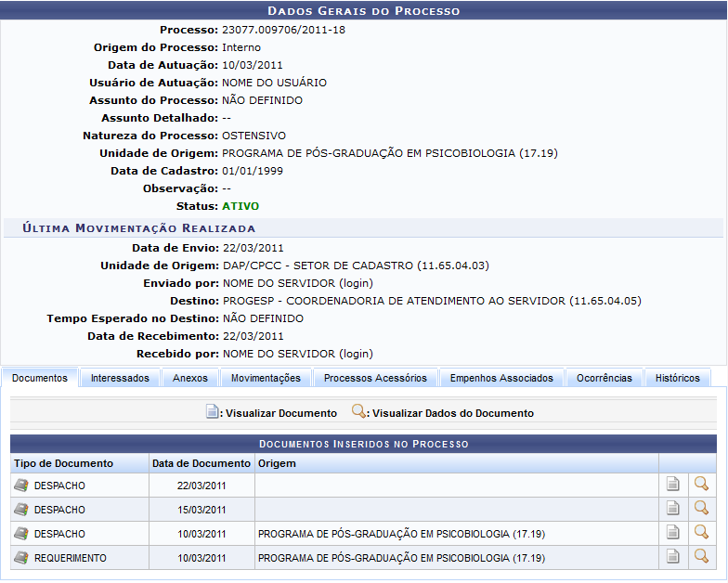
Task: Select the Movimentações tab
Action: 266,378
